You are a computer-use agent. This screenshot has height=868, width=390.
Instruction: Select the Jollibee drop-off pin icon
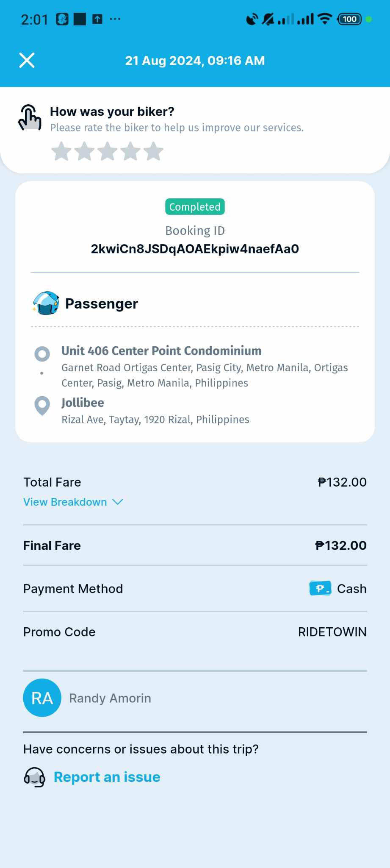point(42,405)
